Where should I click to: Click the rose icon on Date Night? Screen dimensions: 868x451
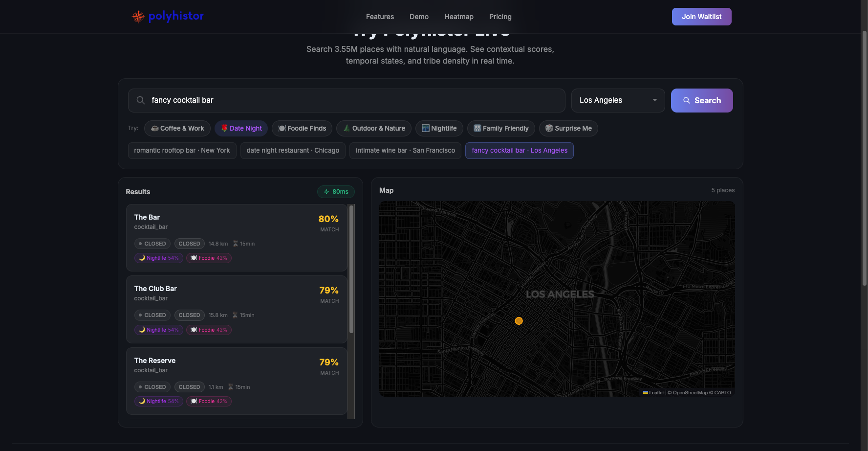(224, 128)
